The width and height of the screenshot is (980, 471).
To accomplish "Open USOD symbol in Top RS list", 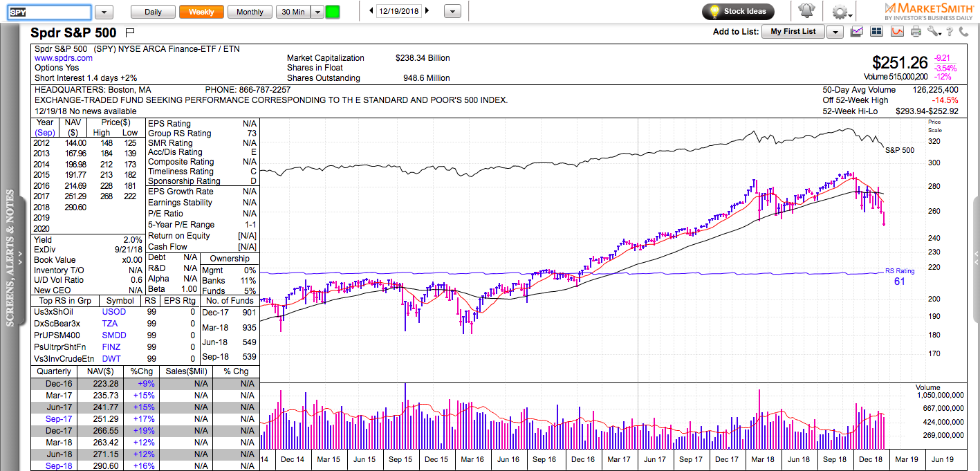I will tap(115, 312).
